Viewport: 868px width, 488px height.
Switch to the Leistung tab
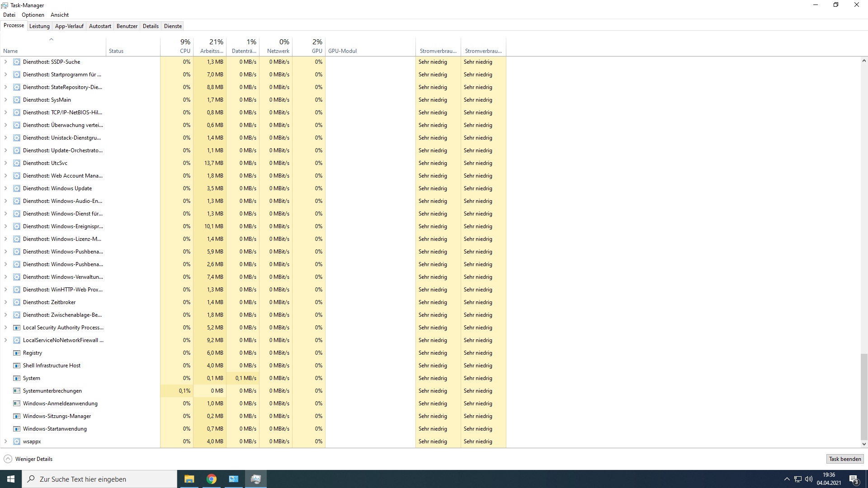(x=39, y=26)
